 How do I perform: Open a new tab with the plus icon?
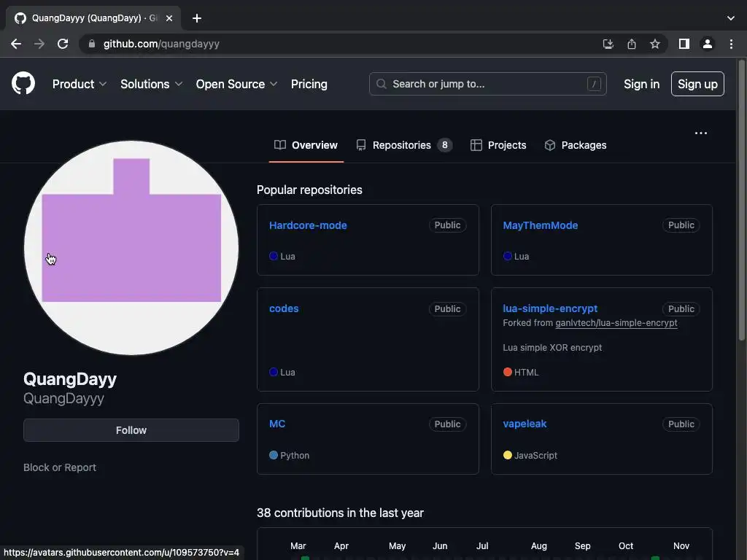coord(197,18)
